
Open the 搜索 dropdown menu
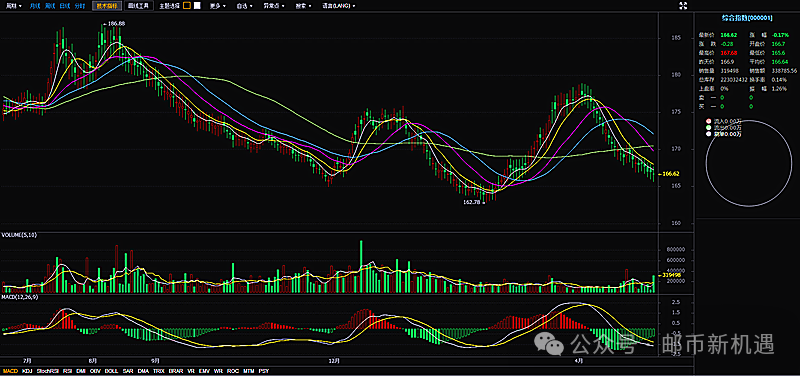pos(303,6)
